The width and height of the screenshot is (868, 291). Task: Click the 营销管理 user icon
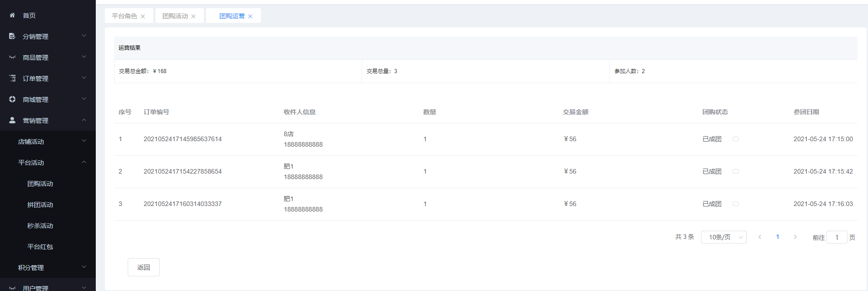click(x=12, y=120)
